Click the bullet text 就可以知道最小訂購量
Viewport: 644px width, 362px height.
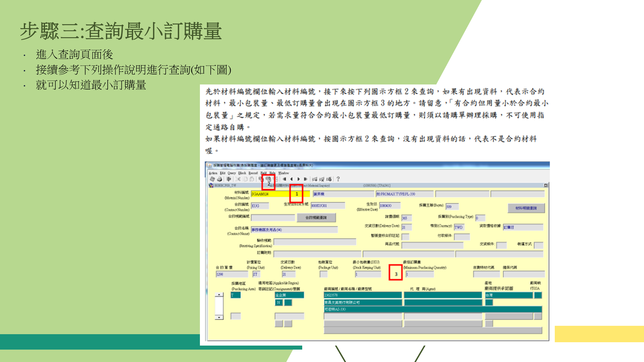tap(91, 85)
